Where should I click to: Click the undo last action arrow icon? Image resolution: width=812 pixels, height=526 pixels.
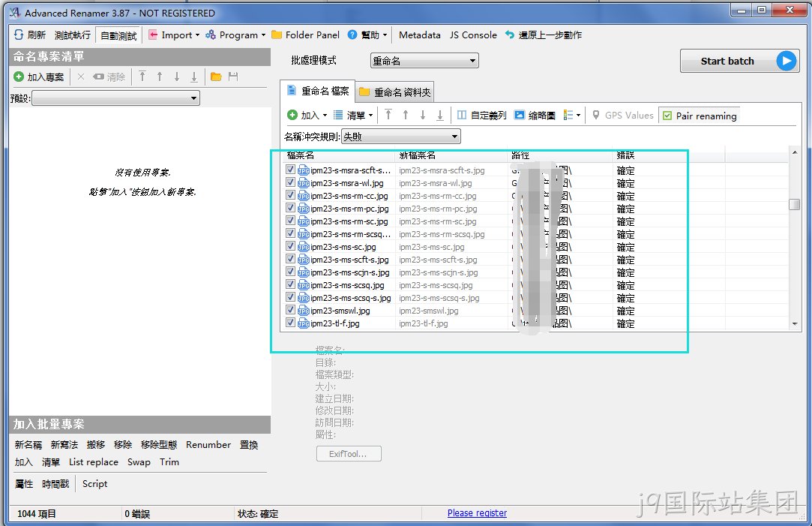coord(510,35)
